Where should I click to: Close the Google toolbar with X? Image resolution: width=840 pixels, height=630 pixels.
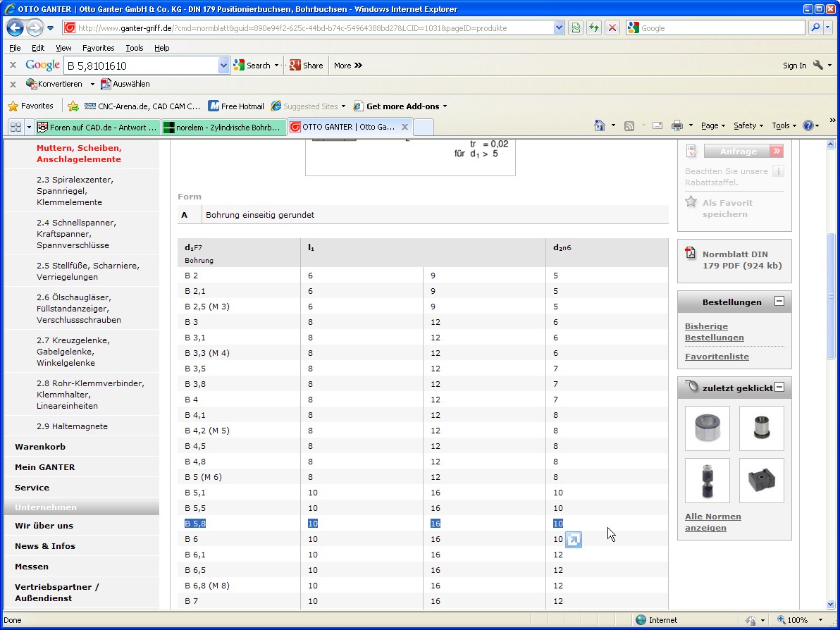(x=13, y=65)
